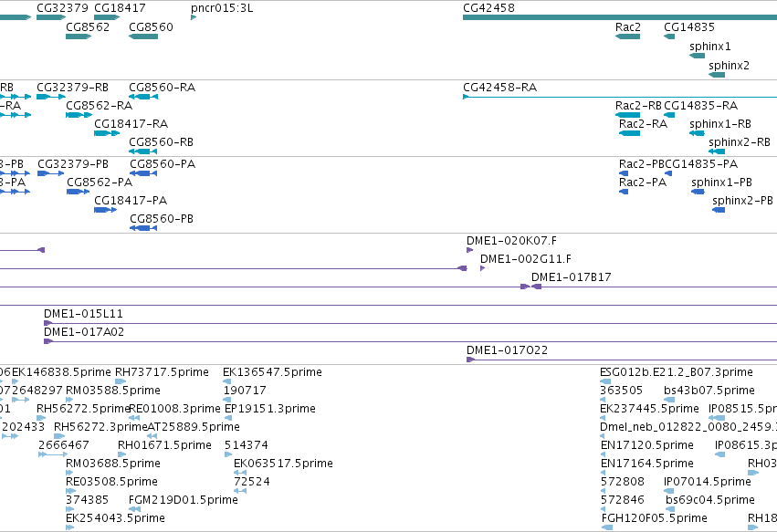This screenshot has height=532, width=777.
Task: Select the EK063517.5prime EST glyph
Action: tap(240, 473)
